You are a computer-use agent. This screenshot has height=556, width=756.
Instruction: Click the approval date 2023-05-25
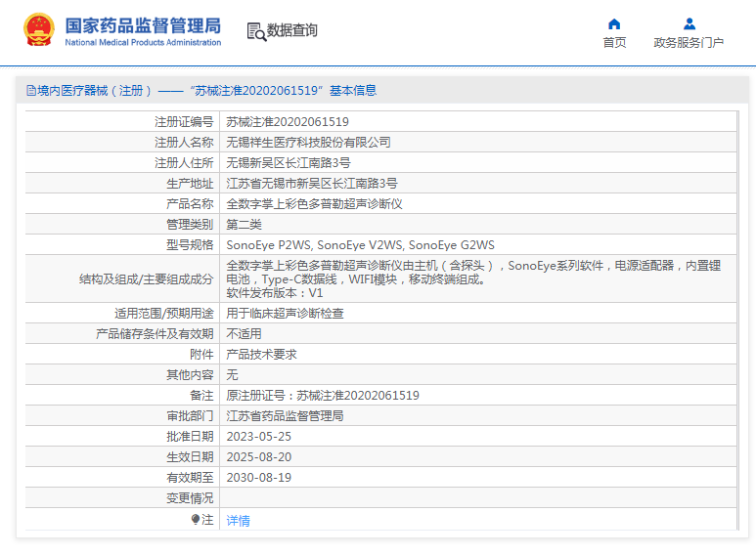(x=258, y=437)
